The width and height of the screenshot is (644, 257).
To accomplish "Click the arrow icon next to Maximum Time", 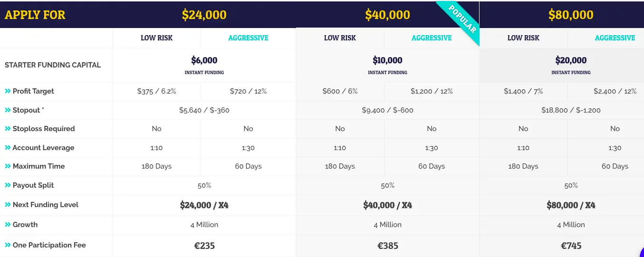I will tap(8, 166).
